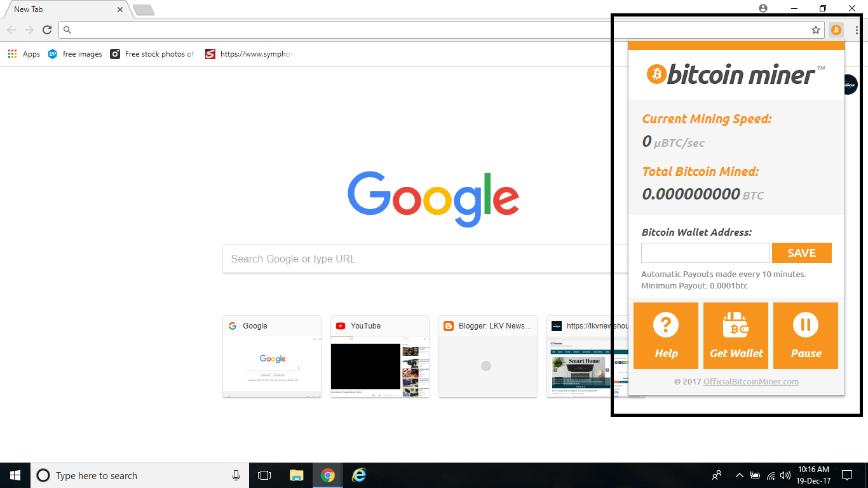Open the Chrome three-dot menu

click(857, 30)
